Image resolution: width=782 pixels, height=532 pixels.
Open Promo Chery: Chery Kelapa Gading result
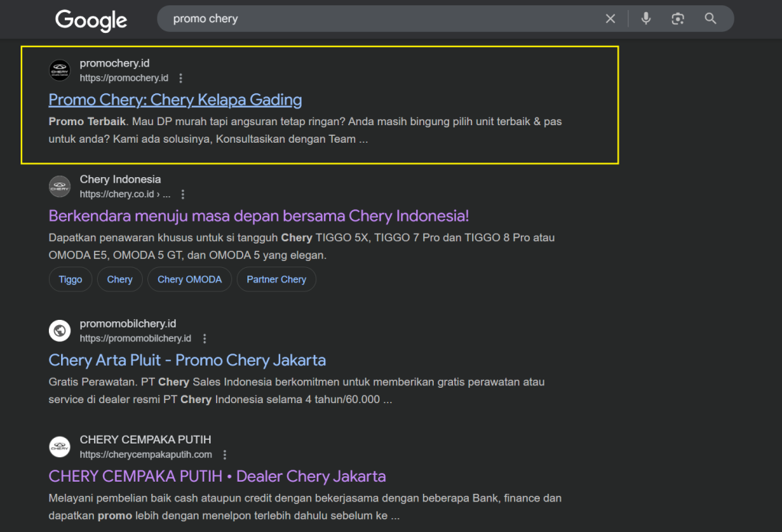175,100
